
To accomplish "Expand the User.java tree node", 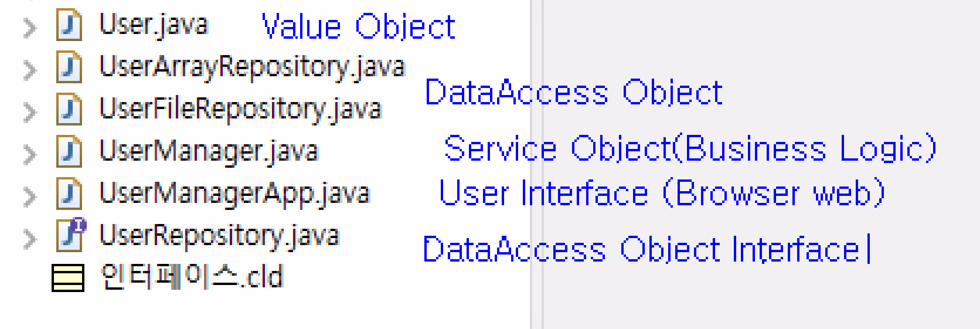I will 29,28.
